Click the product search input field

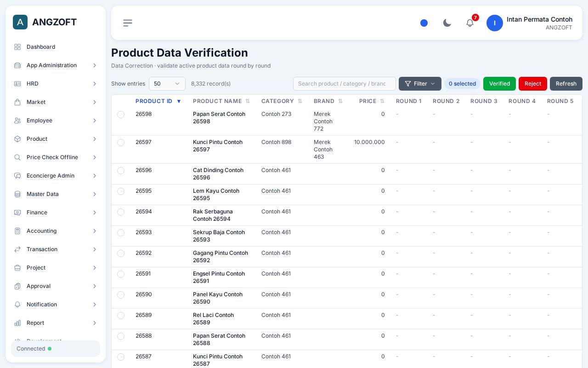[x=345, y=84]
